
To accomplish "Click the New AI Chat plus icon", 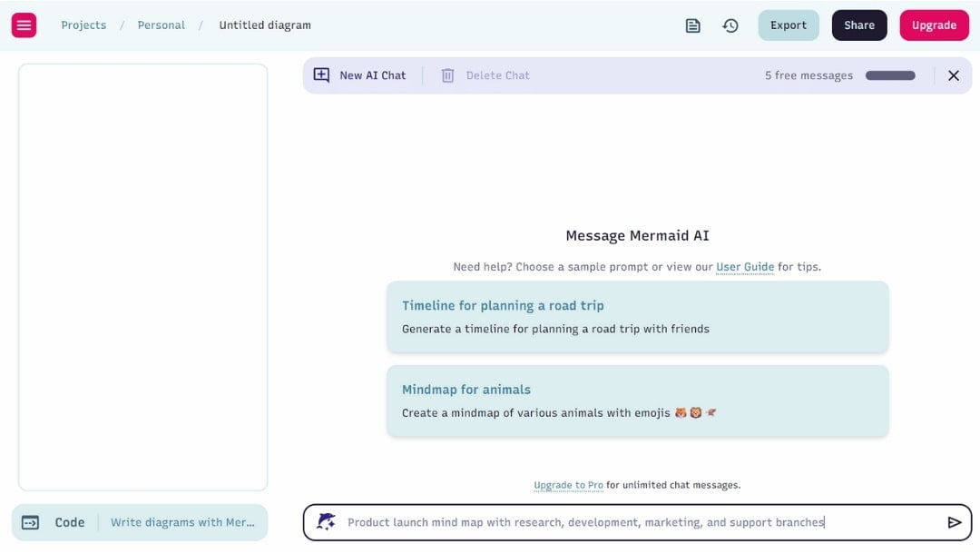I will 321,75.
